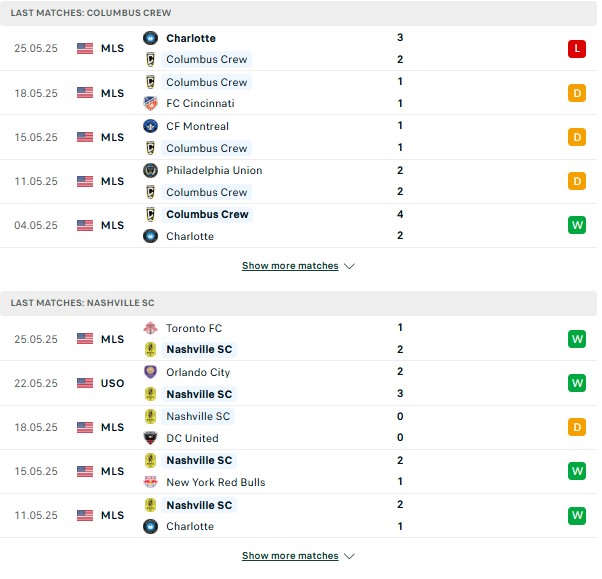602x579 pixels.
Task: Click the CF Montreal team logo
Action: click(x=150, y=126)
